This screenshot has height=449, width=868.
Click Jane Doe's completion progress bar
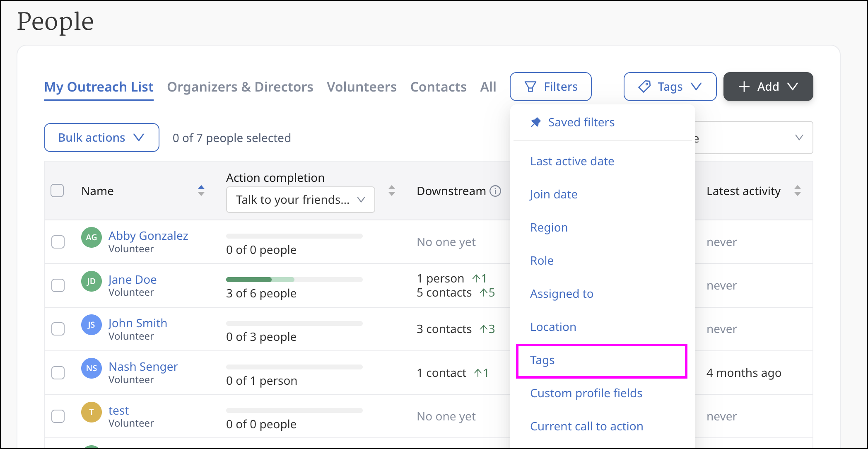click(x=294, y=280)
